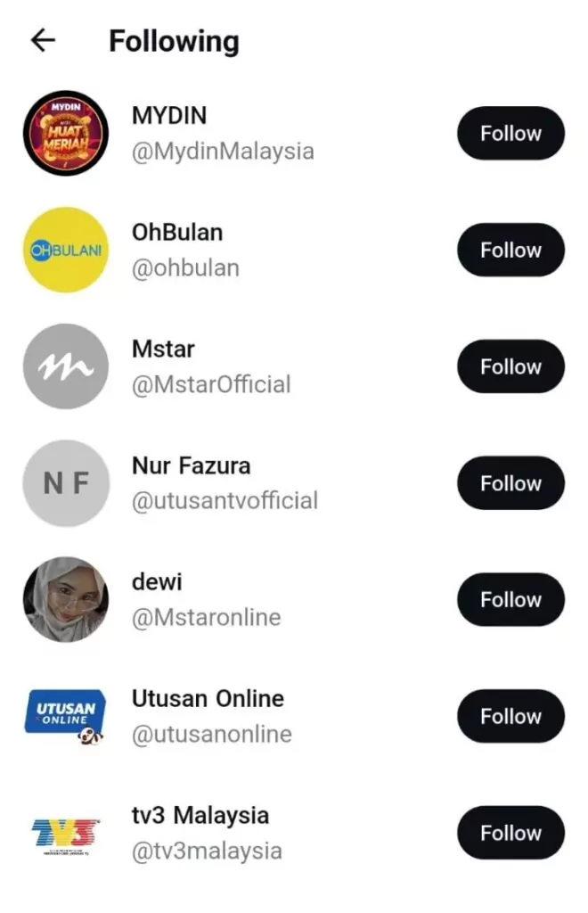The height and width of the screenshot is (913, 588).
Task: Follow the OhBulan account
Action: (x=510, y=250)
